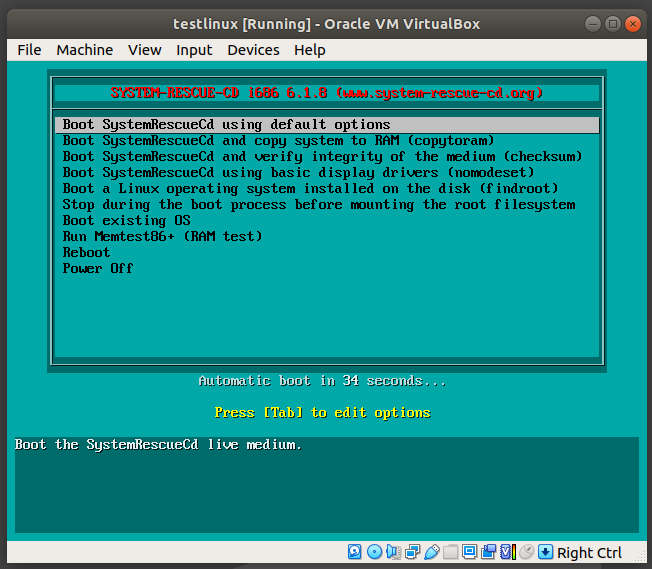Click the mouse integration status icon
Image resolution: width=652 pixels, height=569 pixels.
click(x=526, y=552)
